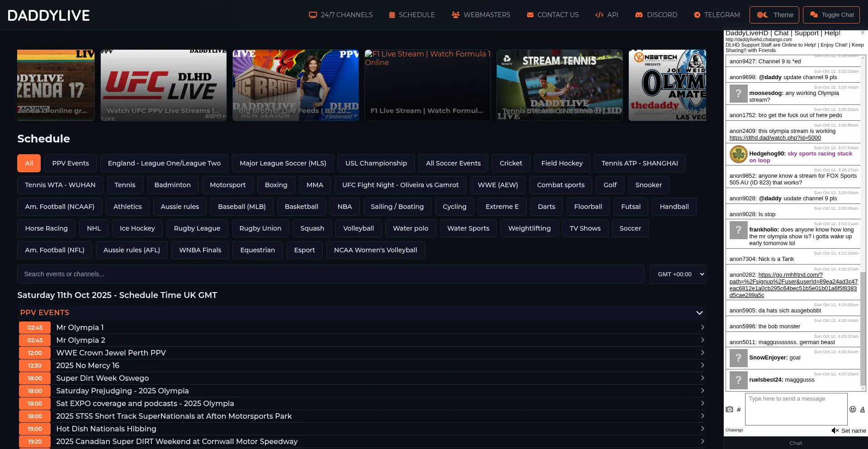Open the dlhd.dad watch link in chat
This screenshot has width=868, height=449.
(x=775, y=138)
